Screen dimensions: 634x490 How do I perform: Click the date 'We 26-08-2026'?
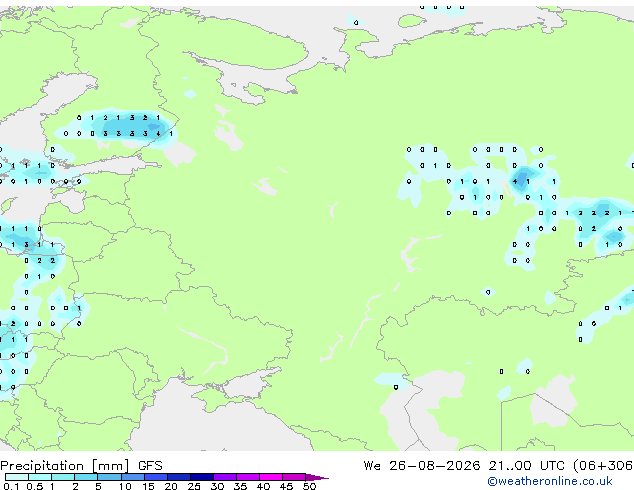[422, 466]
